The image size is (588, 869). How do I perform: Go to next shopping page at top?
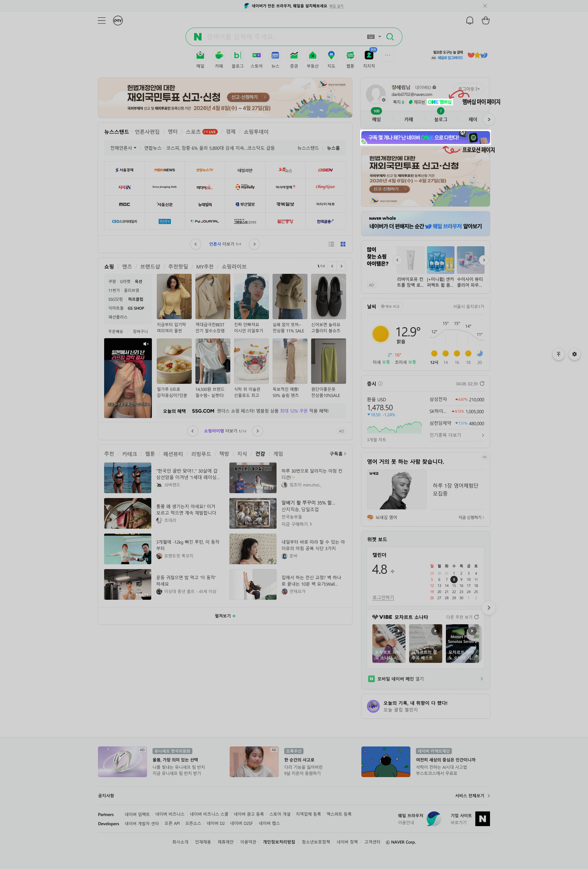pos(341,266)
